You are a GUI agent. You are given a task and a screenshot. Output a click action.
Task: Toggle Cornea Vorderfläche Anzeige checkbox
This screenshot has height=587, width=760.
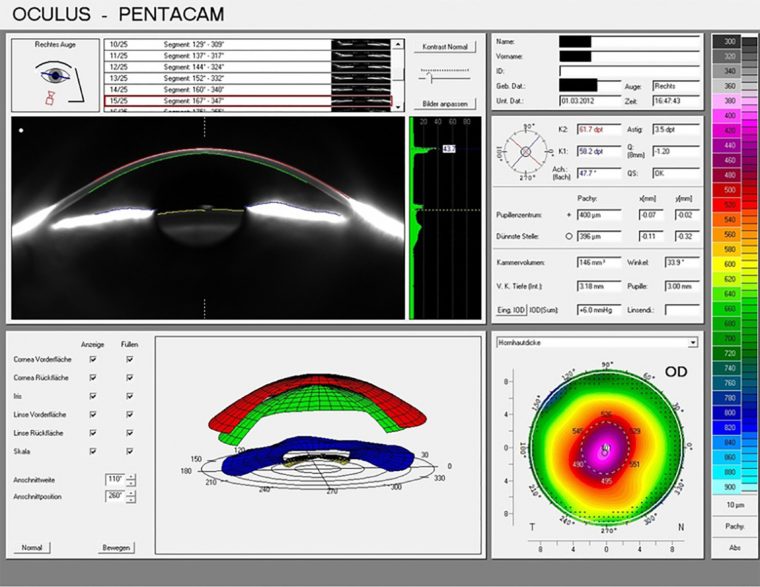(93, 359)
